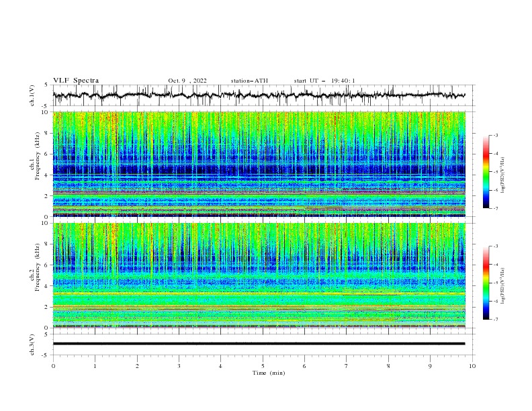This screenshot has width=532, height=411.
Task: Click time axis tick label "3"
Action: click(x=179, y=366)
